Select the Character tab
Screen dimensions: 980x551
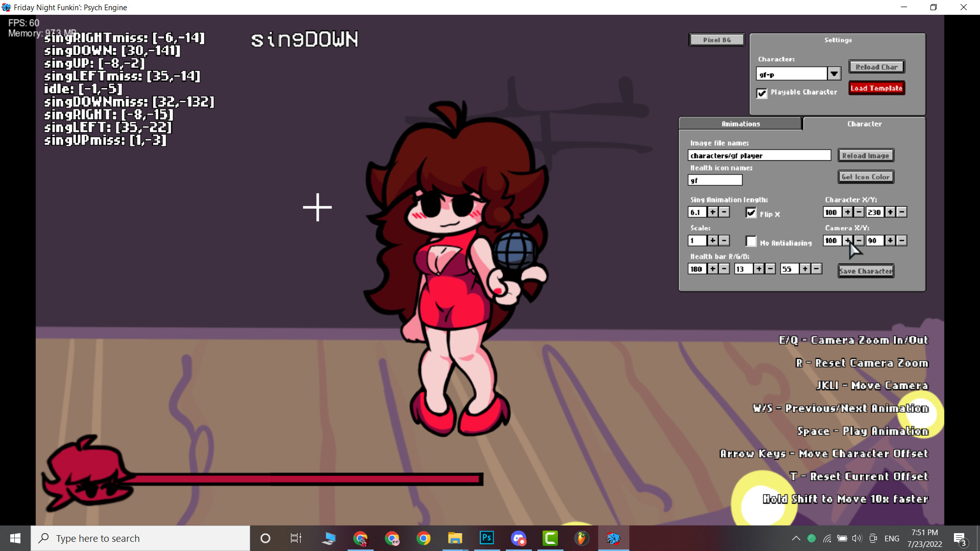click(x=864, y=124)
